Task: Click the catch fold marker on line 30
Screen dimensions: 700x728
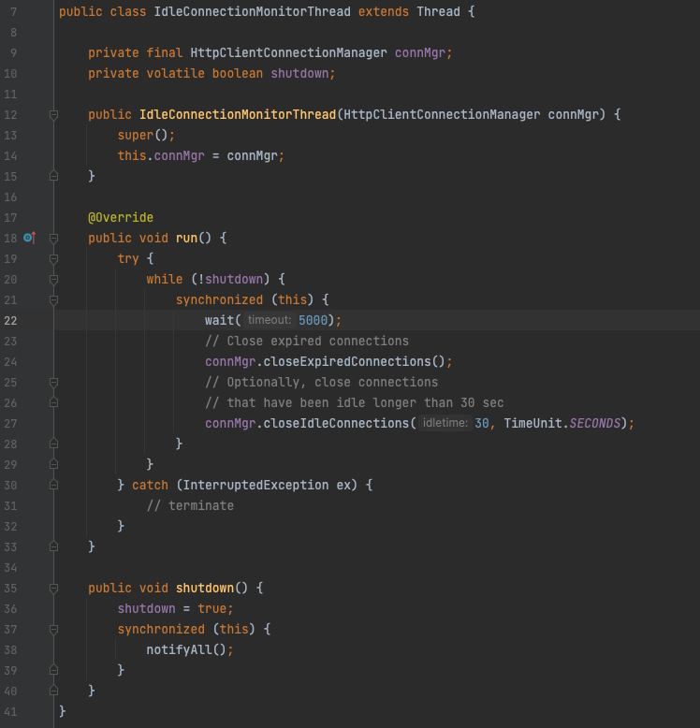Action: point(54,486)
